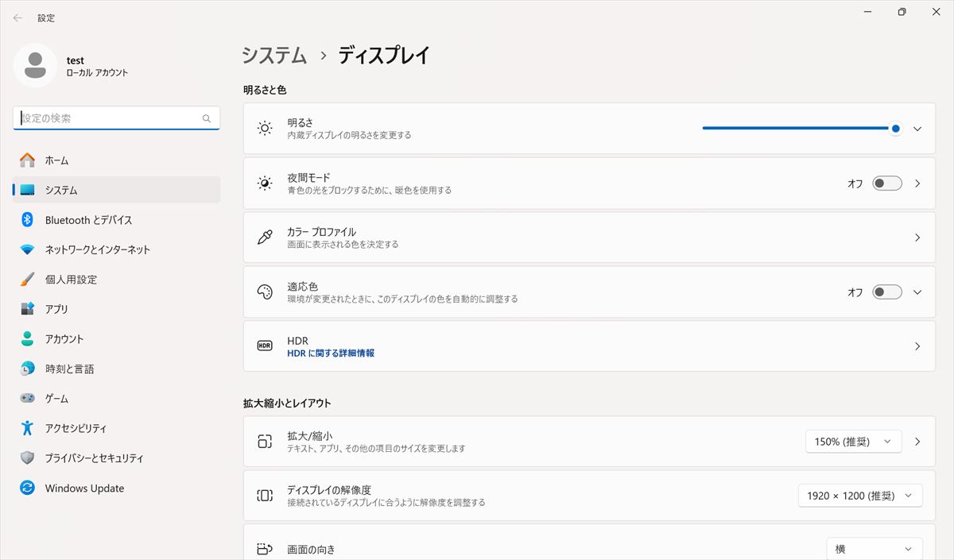954x560 pixels.
Task: Open ネットワークとインターネット settings
Action: click(x=117, y=249)
